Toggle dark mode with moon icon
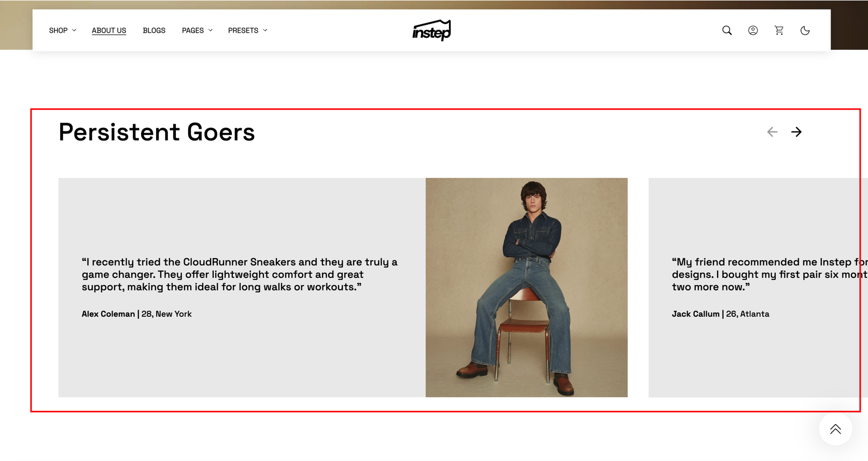The image size is (868, 461). coord(805,31)
